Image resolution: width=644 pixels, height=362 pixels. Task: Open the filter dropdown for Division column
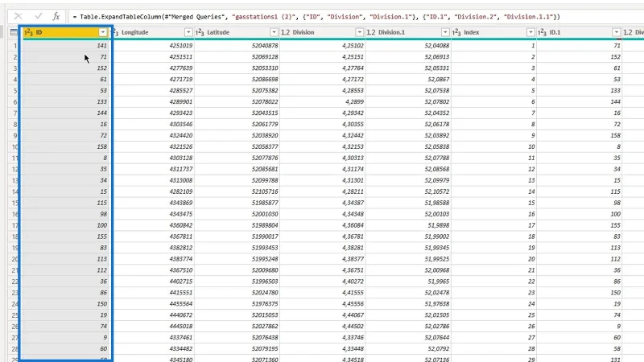359,32
